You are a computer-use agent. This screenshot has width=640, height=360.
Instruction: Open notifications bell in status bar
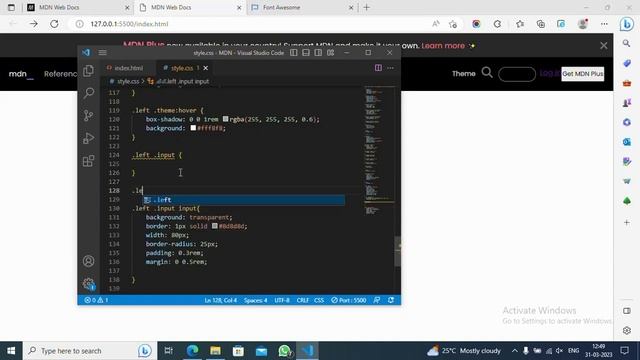(391, 300)
